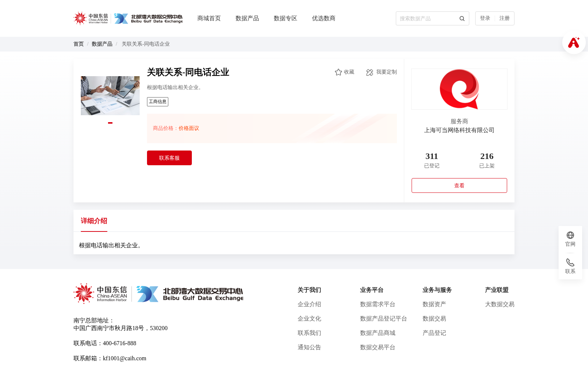This screenshot has width=588, height=368.
Task: Go to 首页 in the breadcrumb
Action: pyautogui.click(x=79, y=44)
